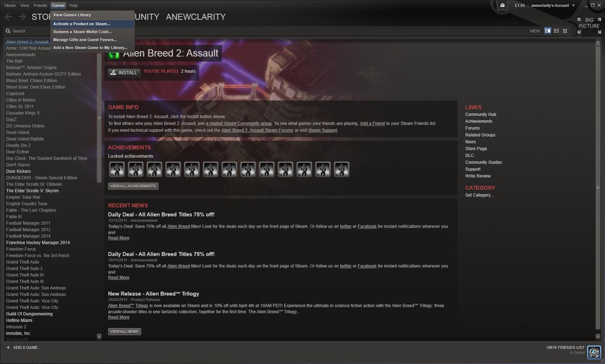Open the inbox envelope icon

point(503,5)
